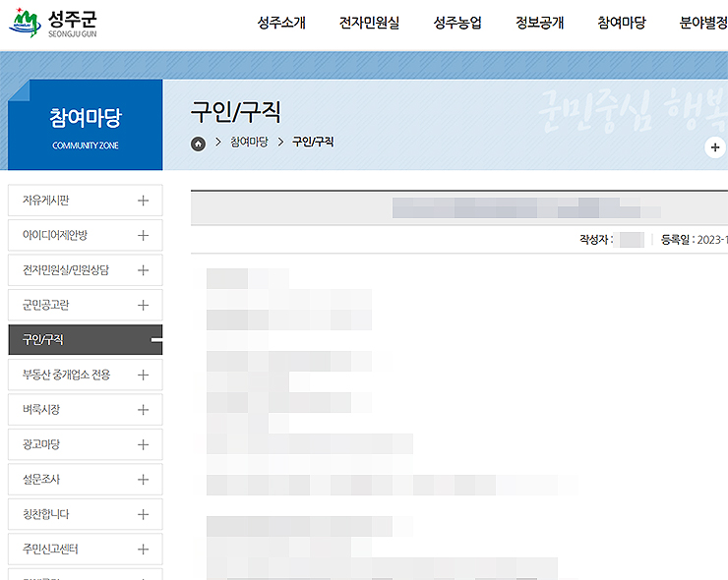Open 주민신고센터 sidebar item
Screen dimensions: 728x580
[86, 549]
